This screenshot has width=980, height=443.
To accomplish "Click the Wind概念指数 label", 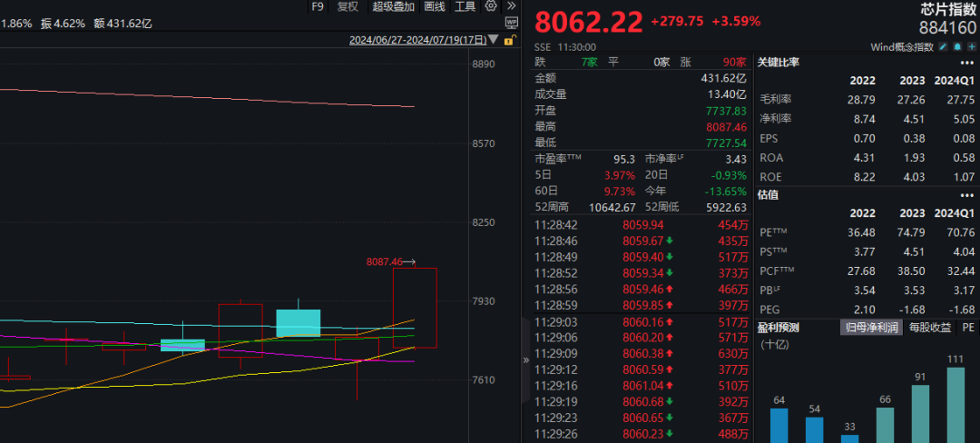I will 902,47.
